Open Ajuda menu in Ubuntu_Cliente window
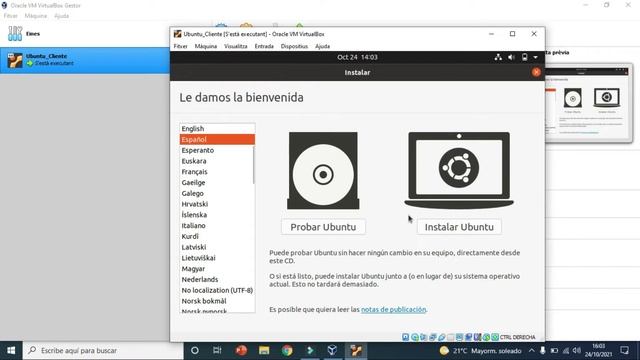The image size is (640, 360). click(x=322, y=46)
